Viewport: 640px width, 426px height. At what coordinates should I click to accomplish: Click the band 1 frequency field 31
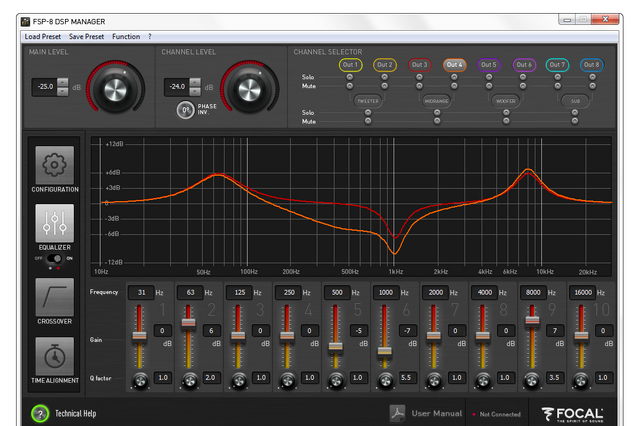[x=141, y=292]
